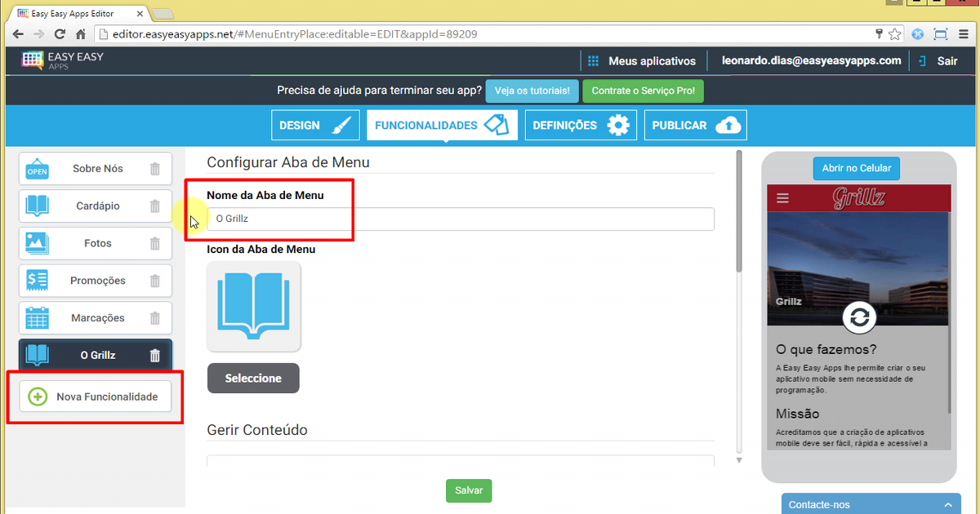This screenshot has width=980, height=514.
Task: Click the blue book menu icon preview
Action: [254, 307]
